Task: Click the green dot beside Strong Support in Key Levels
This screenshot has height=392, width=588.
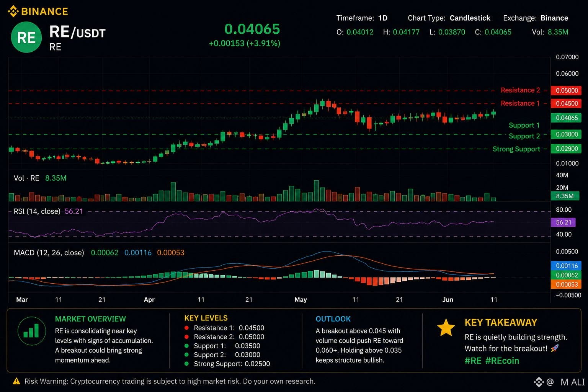Action: click(186, 364)
